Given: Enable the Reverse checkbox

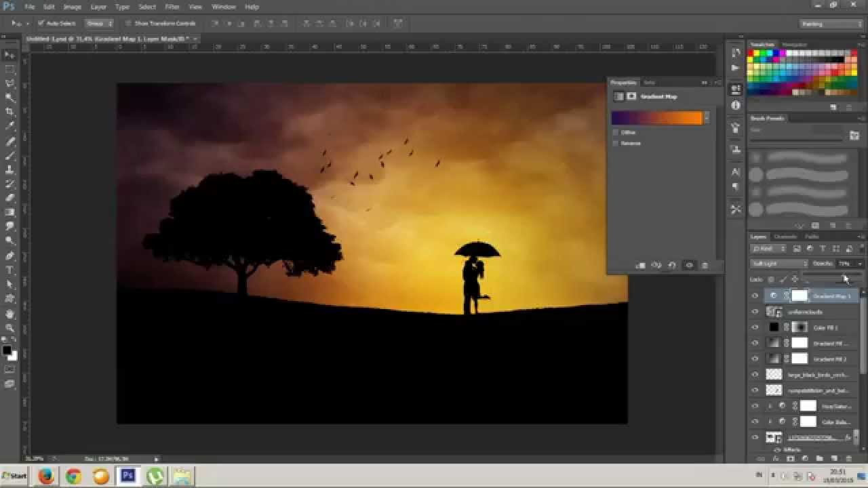Looking at the screenshot, I should point(616,144).
